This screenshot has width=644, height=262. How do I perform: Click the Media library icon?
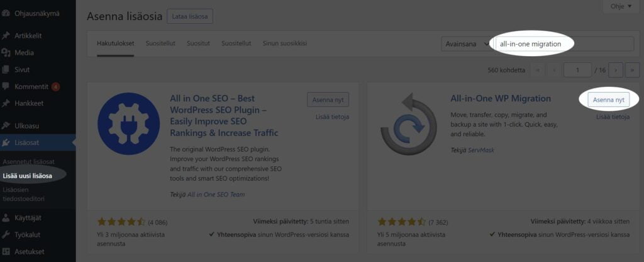point(6,53)
